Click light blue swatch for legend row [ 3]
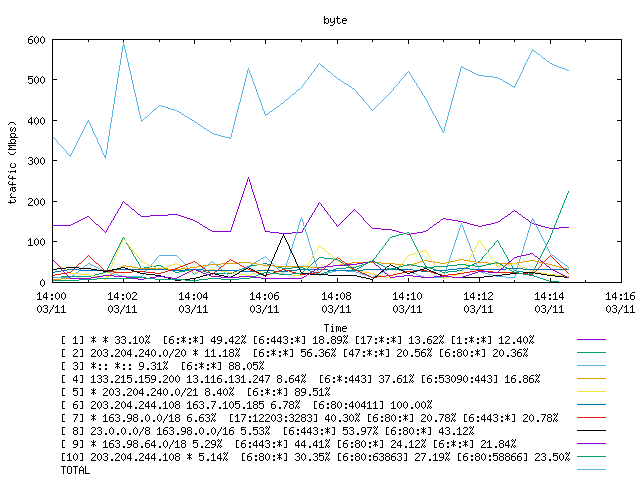The image size is (640, 480). pos(591,366)
